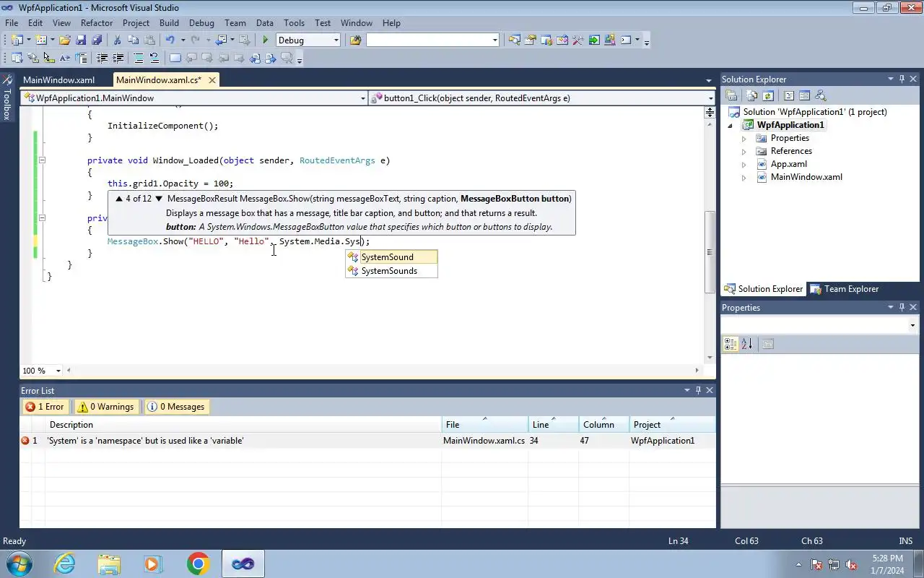This screenshot has height=578, width=924.
Task: Open the Build menu
Action: click(169, 23)
